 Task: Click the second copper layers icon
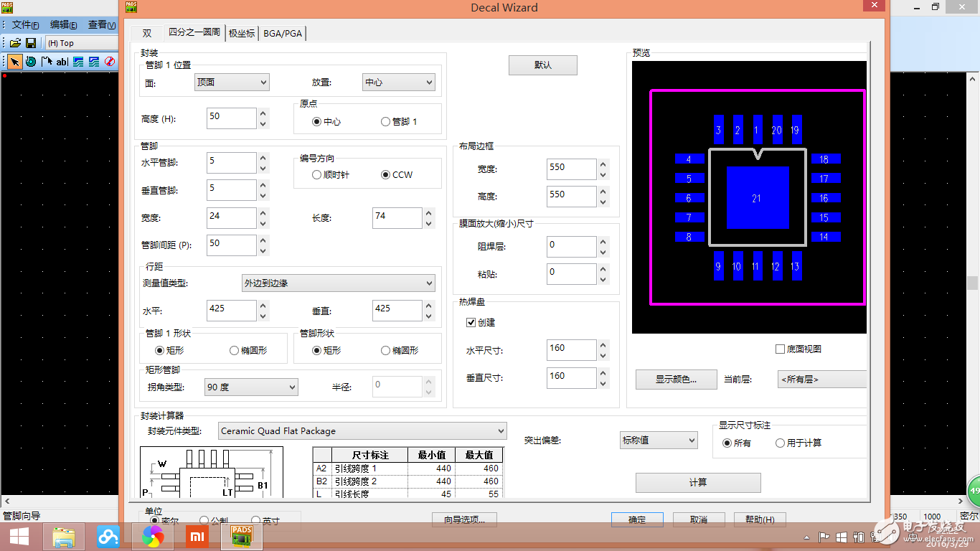coord(94,62)
